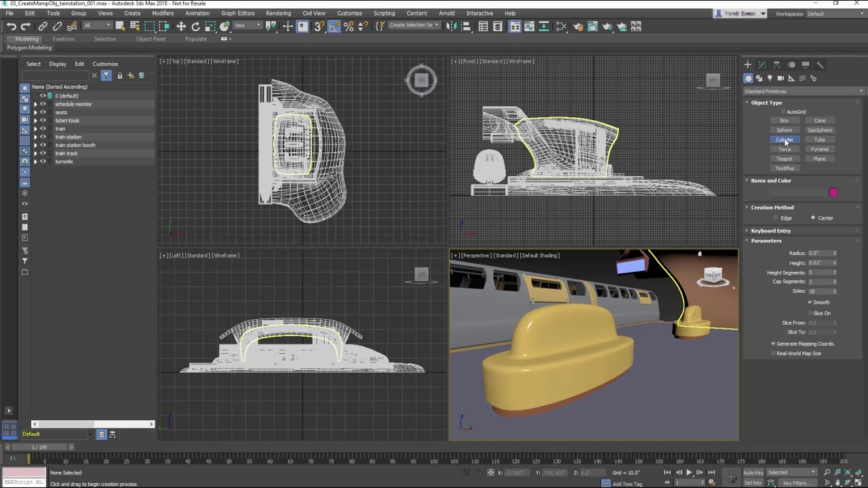Enable the Slice On checkbox

(810, 313)
